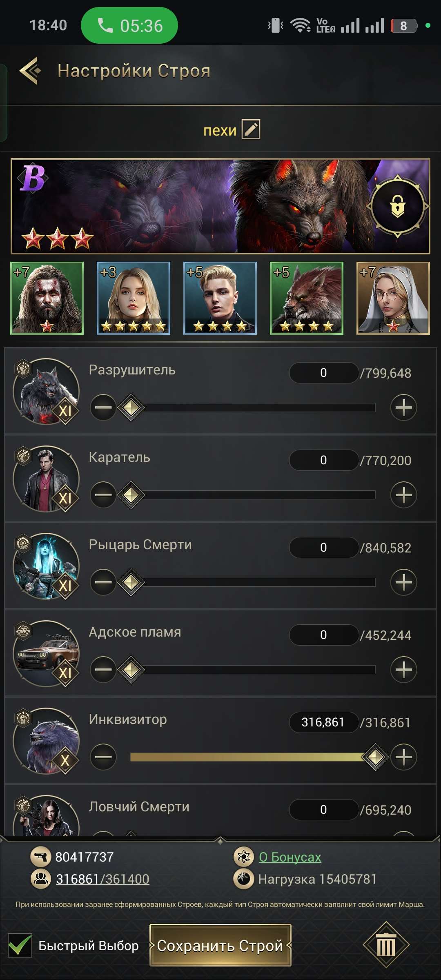Click Адское пламя quantity input field
Viewport: 441px width, 980px height.
coord(323,635)
